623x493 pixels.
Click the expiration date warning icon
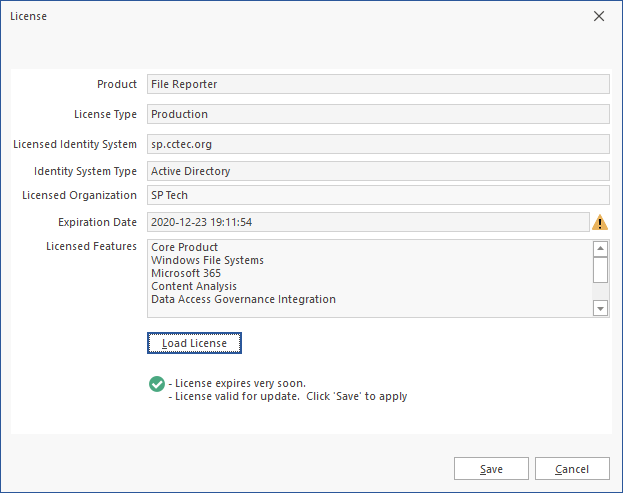(x=600, y=222)
